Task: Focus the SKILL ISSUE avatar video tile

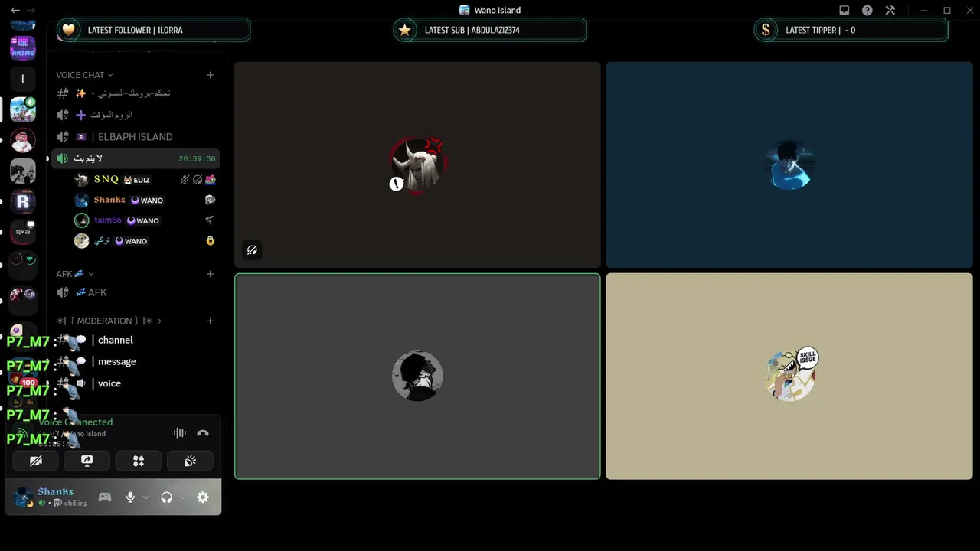Action: click(x=789, y=376)
